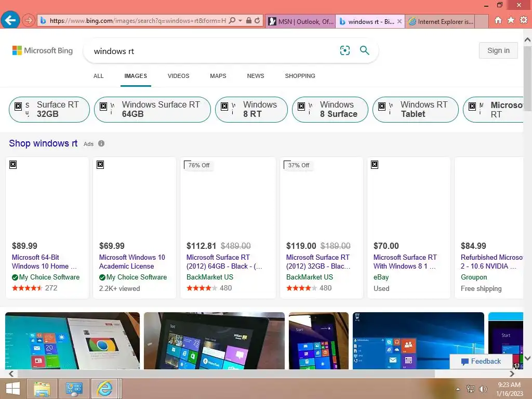Select the ALL search tab
Image resolution: width=532 pixels, height=399 pixels.
[98, 76]
